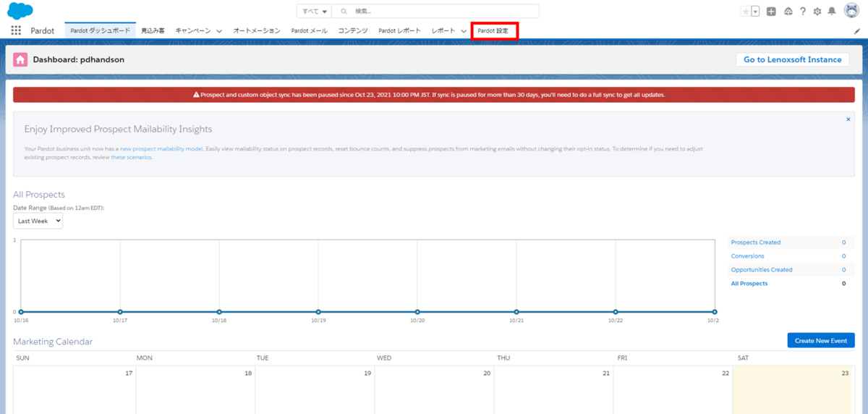
Task: Open the favorites list dropdown arrow
Action: pyautogui.click(x=756, y=12)
